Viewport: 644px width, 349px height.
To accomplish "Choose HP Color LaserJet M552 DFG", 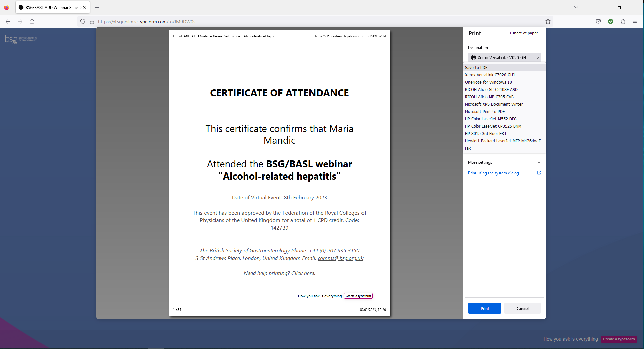I will 504,119.
